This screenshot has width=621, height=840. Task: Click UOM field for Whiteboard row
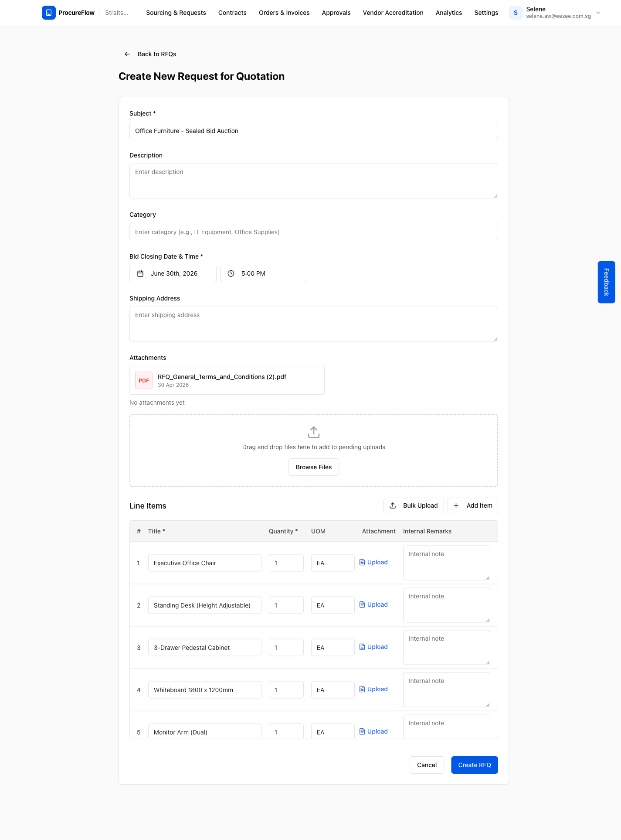333,690
